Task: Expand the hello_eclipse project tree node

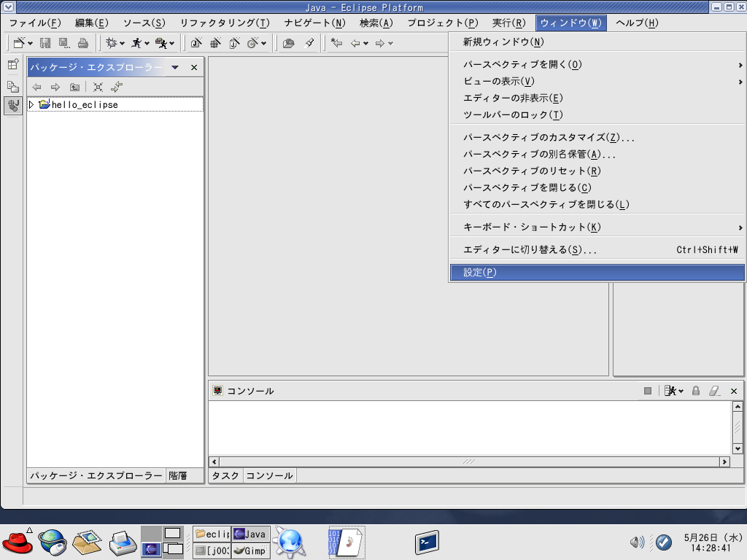Action: (x=32, y=104)
